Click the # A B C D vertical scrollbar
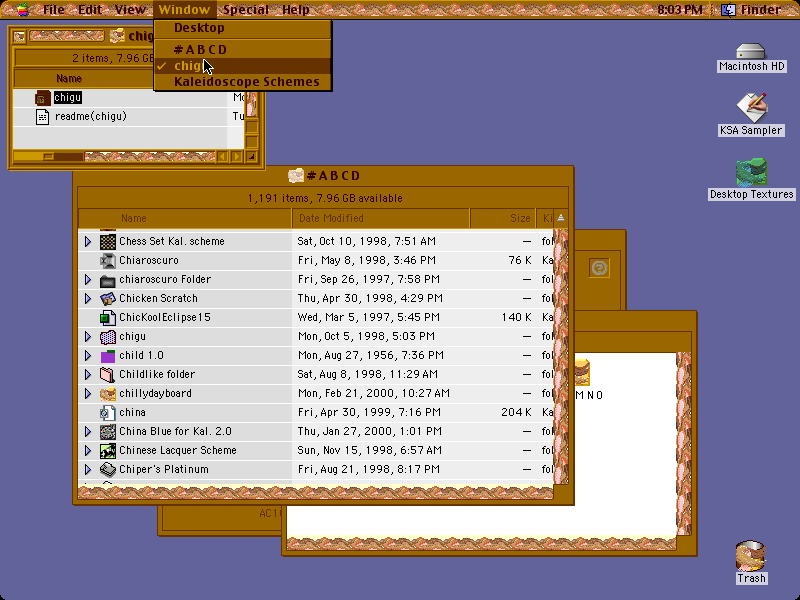This screenshot has height=600, width=800. pos(561,356)
